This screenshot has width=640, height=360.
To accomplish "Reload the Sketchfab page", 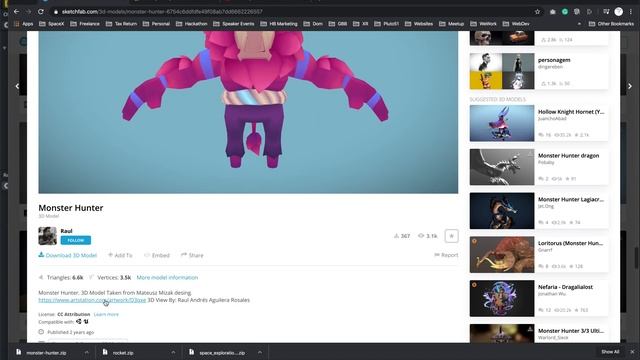I will click(x=41, y=12).
